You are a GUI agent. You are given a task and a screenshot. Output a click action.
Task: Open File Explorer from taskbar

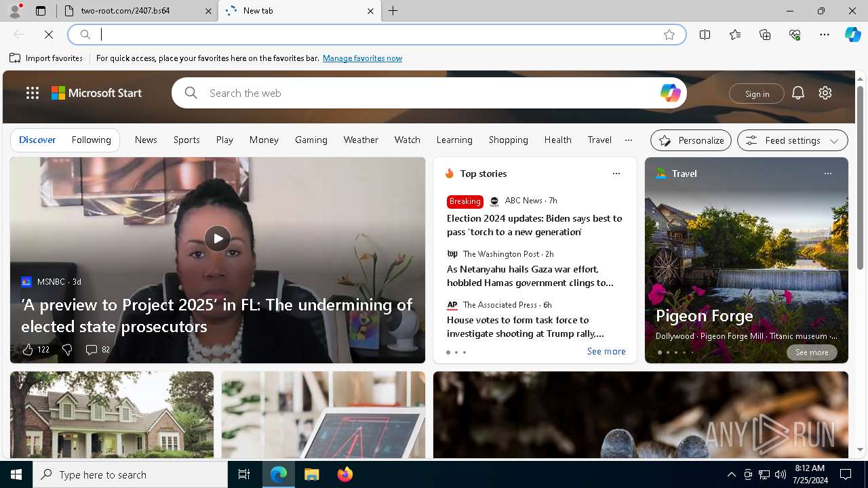[x=311, y=474]
